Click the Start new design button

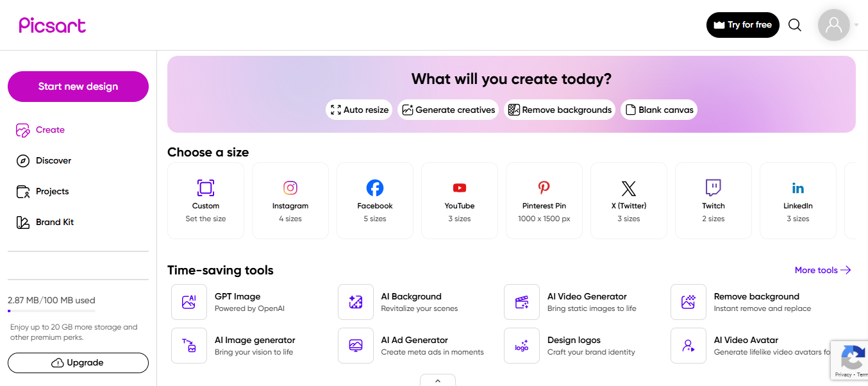coord(78,87)
